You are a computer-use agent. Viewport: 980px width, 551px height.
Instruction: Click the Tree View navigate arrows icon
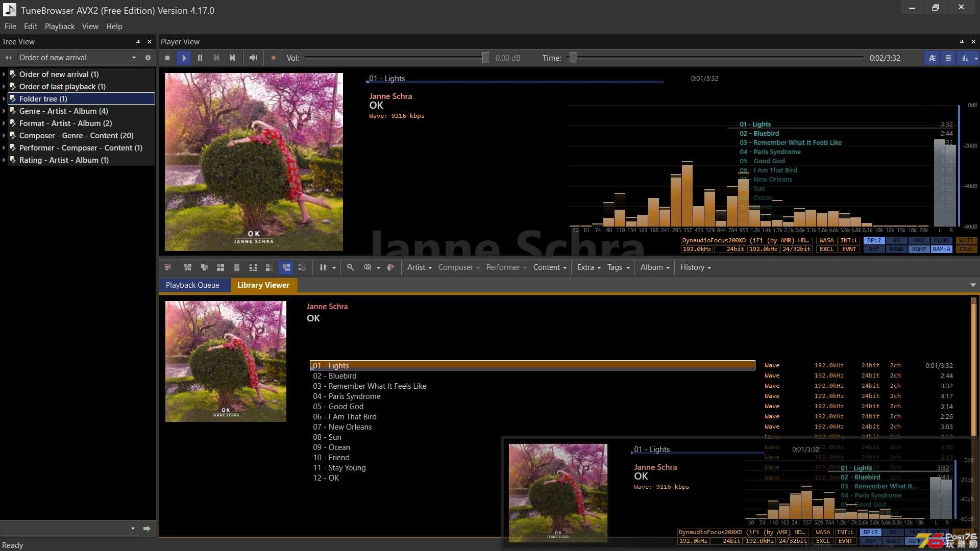[8, 58]
